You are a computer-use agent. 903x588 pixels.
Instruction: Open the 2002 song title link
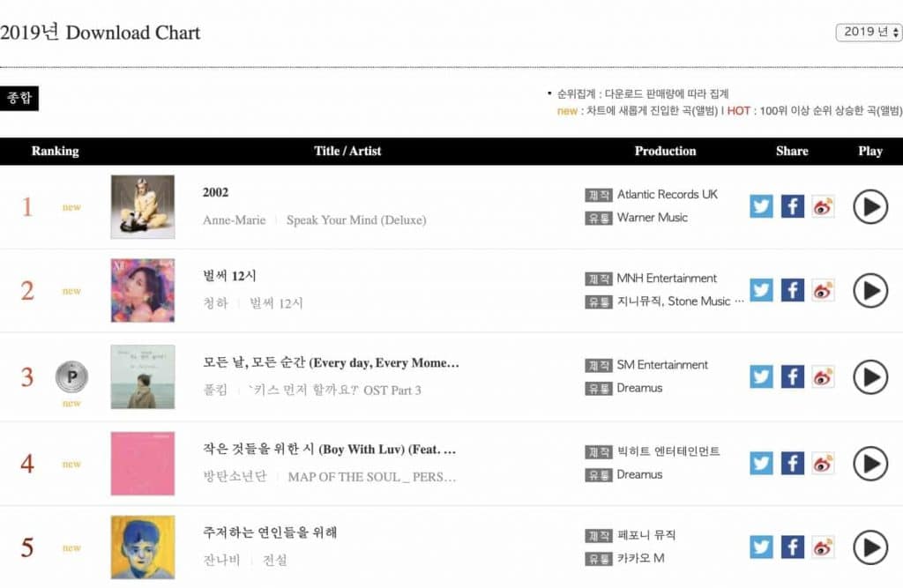click(x=215, y=192)
